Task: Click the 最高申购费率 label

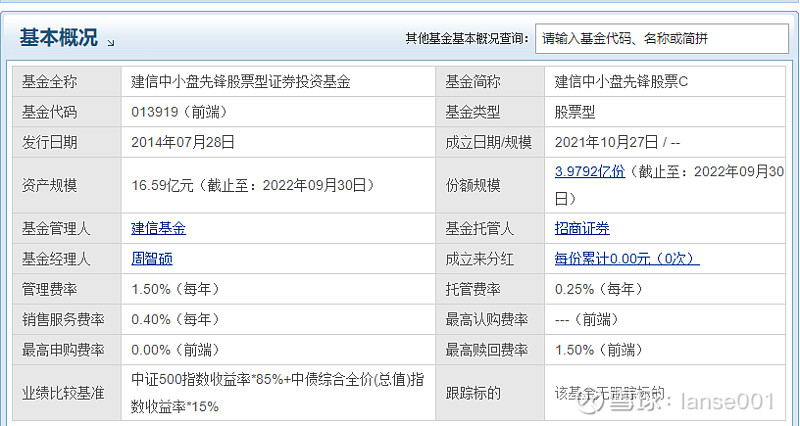Action: (63, 350)
